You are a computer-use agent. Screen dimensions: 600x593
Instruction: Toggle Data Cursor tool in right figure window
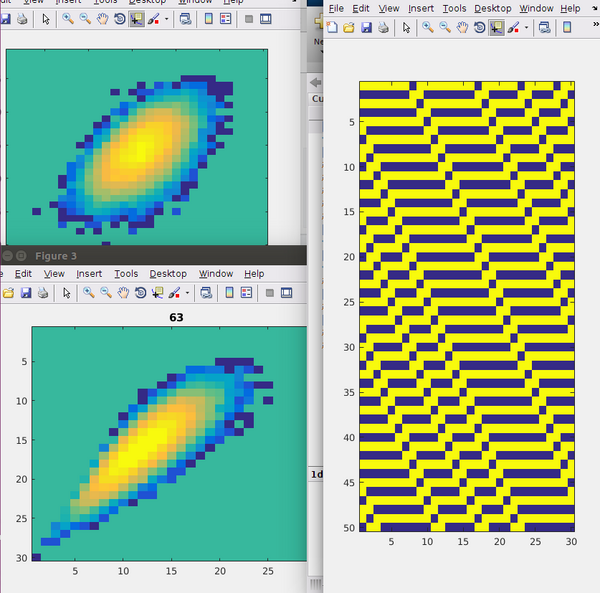tap(496, 28)
